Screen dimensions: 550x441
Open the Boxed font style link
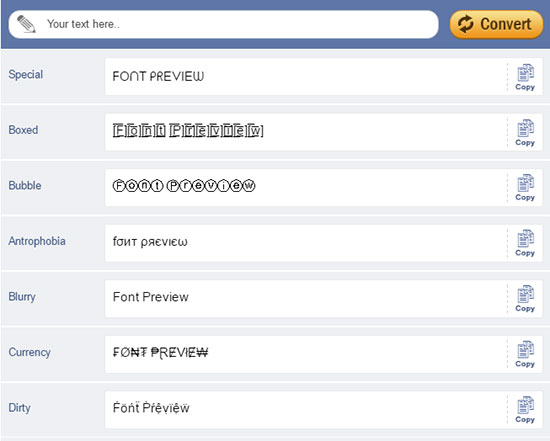(x=23, y=130)
